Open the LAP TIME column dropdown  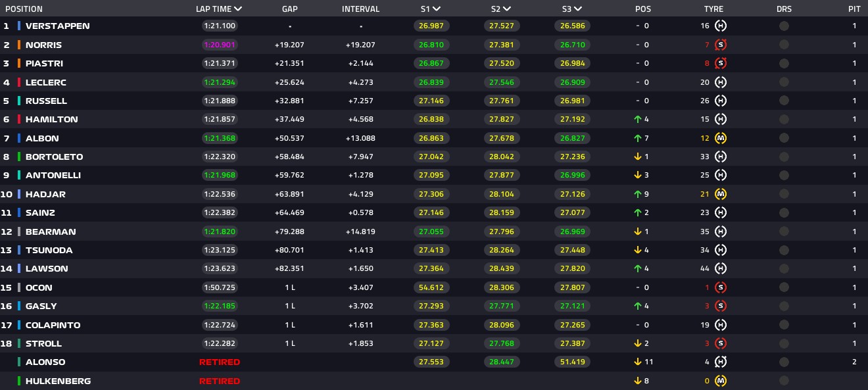pos(237,9)
